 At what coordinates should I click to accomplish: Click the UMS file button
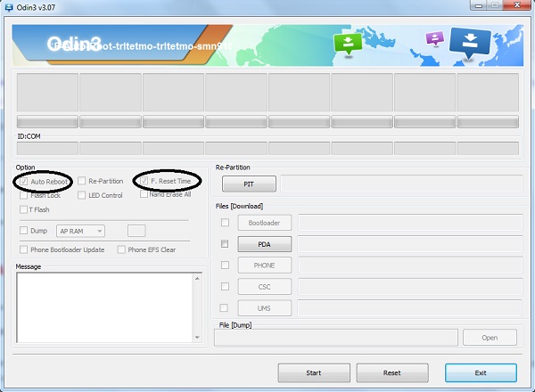[265, 308]
